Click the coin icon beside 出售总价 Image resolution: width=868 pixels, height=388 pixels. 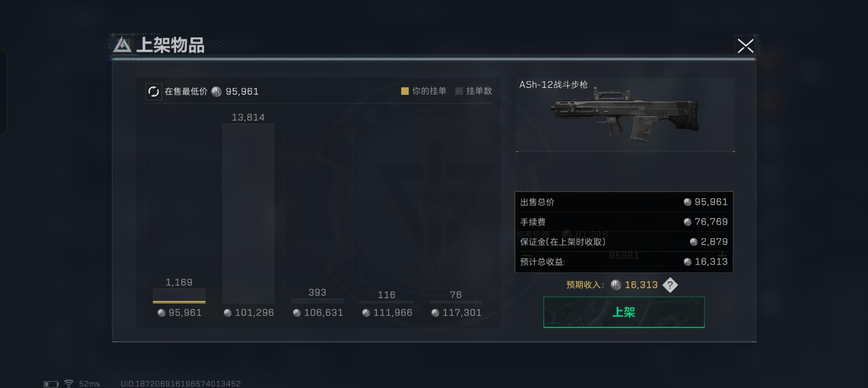687,202
